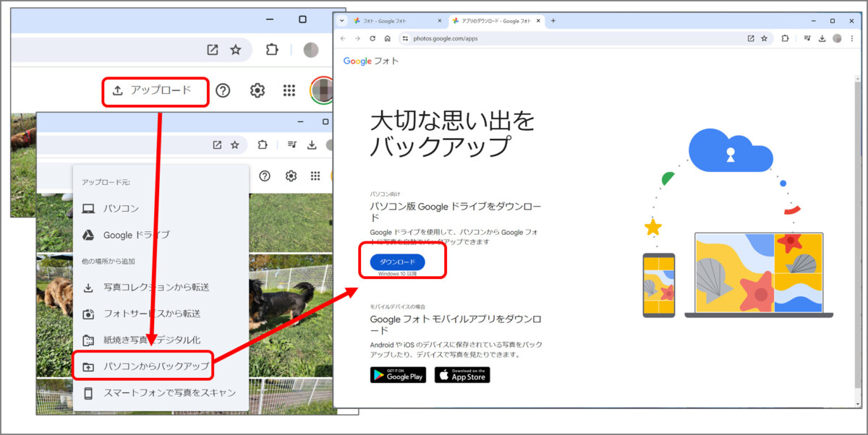Click the アップロード button in rearmost window
868x435 pixels.
tap(155, 91)
